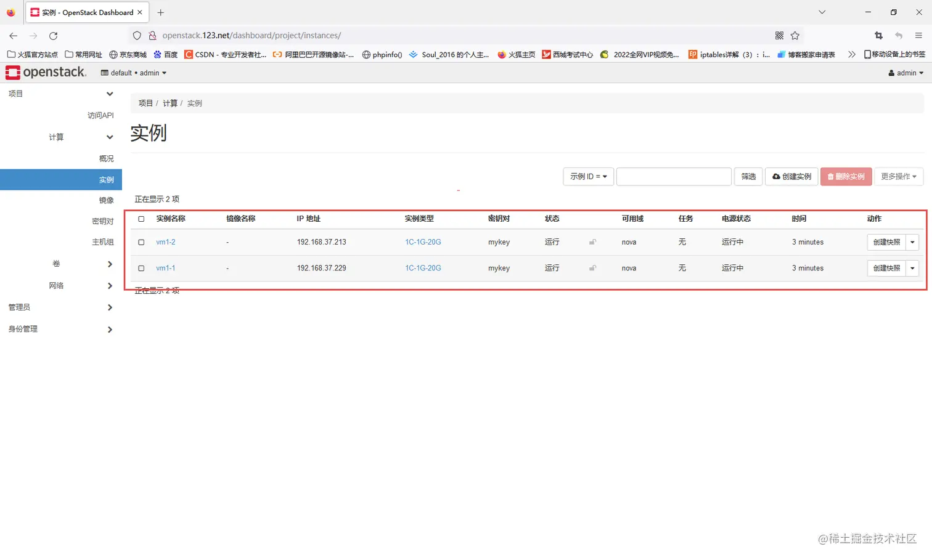
Task: Open the 示例 ID filter dropdown
Action: (589, 176)
